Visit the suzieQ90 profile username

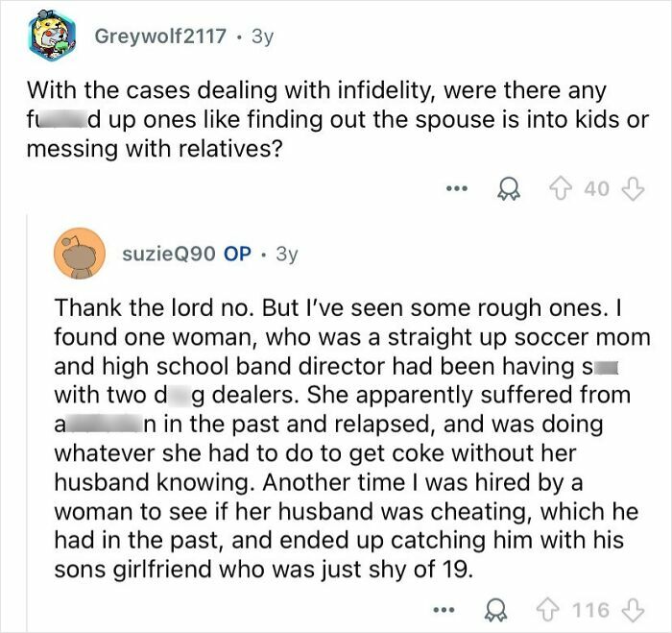coord(169,254)
